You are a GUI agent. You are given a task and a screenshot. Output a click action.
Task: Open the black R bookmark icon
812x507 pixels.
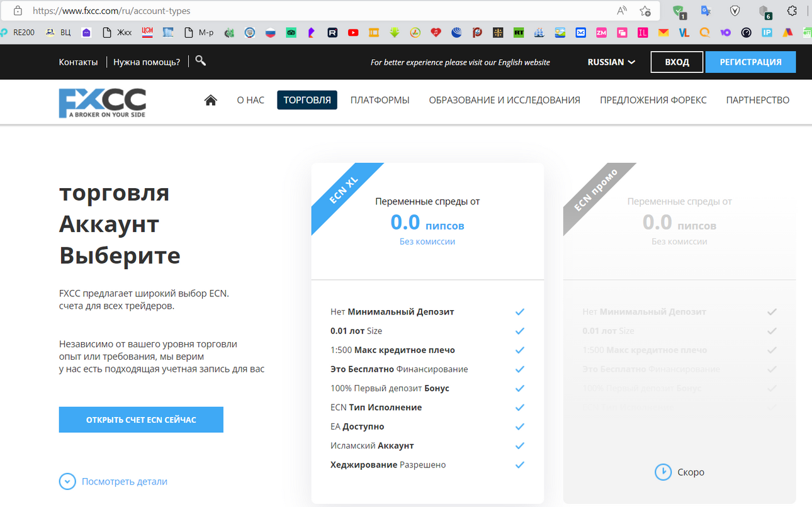(x=332, y=33)
